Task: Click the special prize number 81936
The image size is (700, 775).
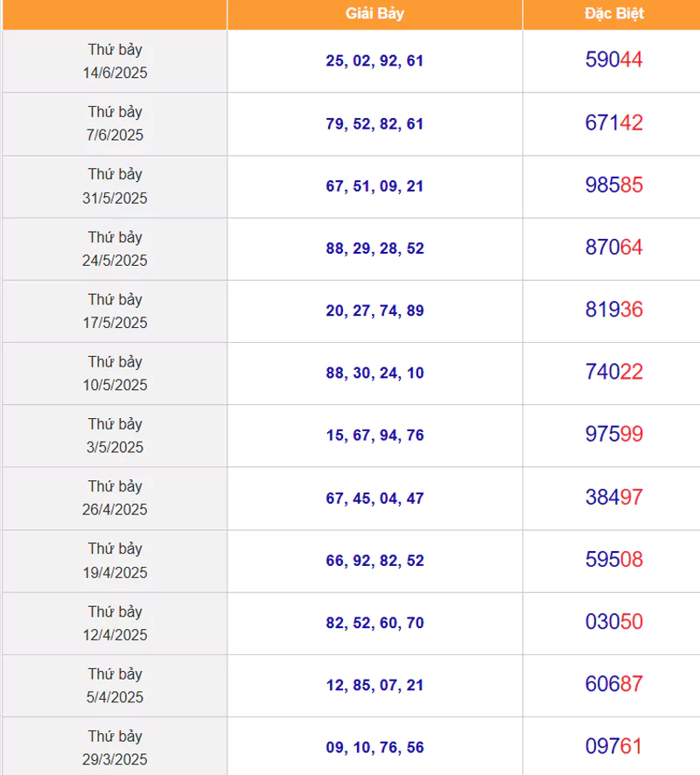Action: (614, 310)
